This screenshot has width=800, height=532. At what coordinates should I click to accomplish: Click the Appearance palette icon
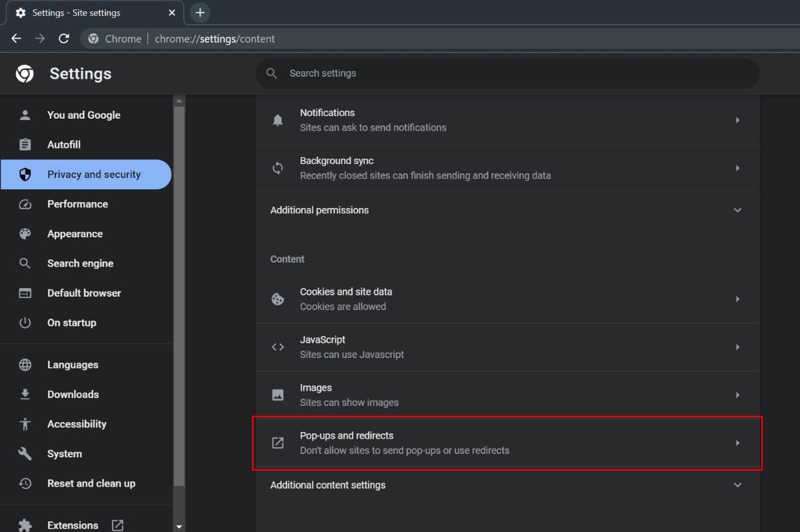tap(25, 233)
